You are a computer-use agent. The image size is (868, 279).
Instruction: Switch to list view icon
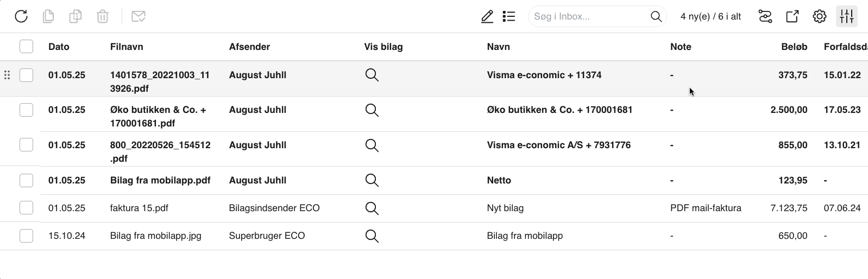click(x=509, y=16)
